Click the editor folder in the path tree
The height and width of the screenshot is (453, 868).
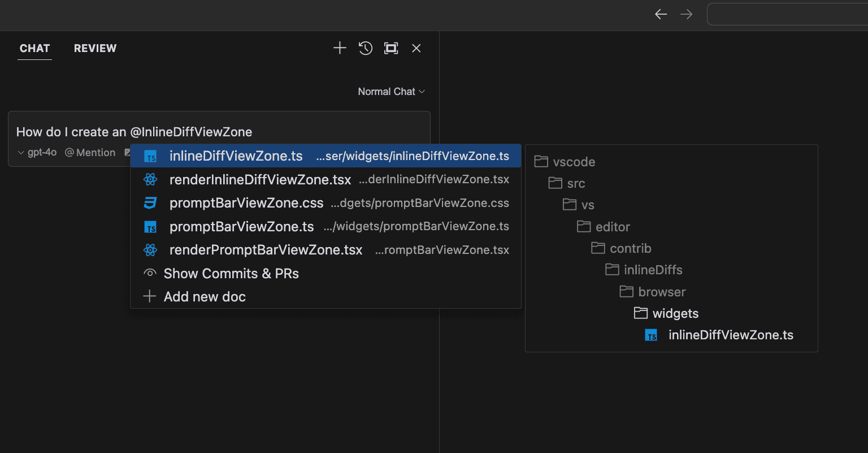[604, 227]
